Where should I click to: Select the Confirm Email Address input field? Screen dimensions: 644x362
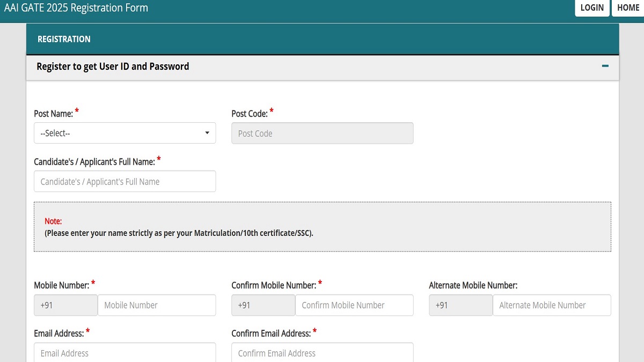click(322, 352)
